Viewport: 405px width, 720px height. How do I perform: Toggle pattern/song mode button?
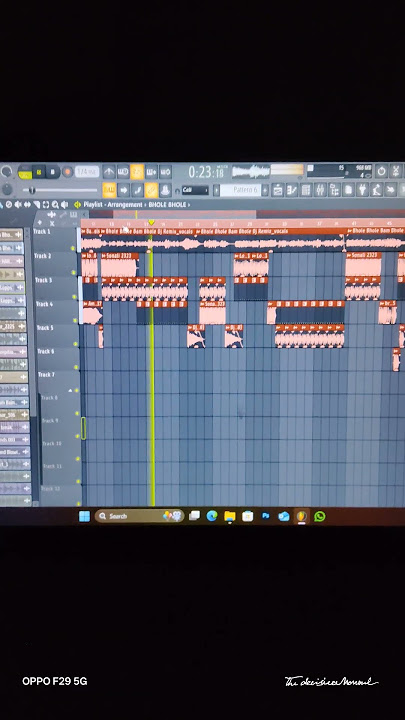pyautogui.click(x=25, y=172)
